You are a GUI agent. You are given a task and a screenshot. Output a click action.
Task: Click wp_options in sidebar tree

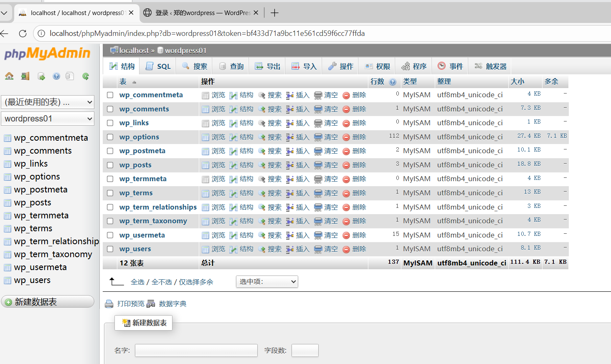[x=37, y=177]
